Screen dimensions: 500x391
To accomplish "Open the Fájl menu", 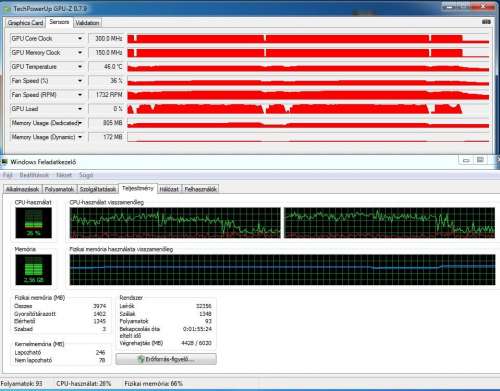I will tap(8, 175).
